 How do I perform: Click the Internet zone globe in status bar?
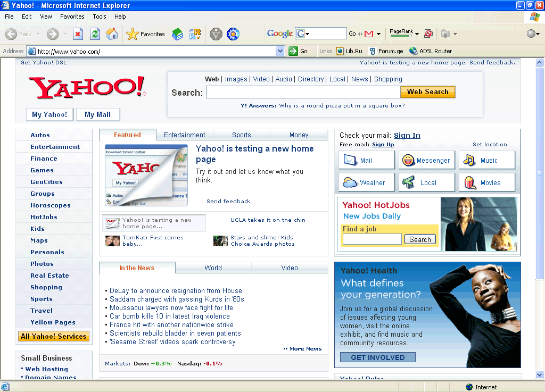[469, 387]
